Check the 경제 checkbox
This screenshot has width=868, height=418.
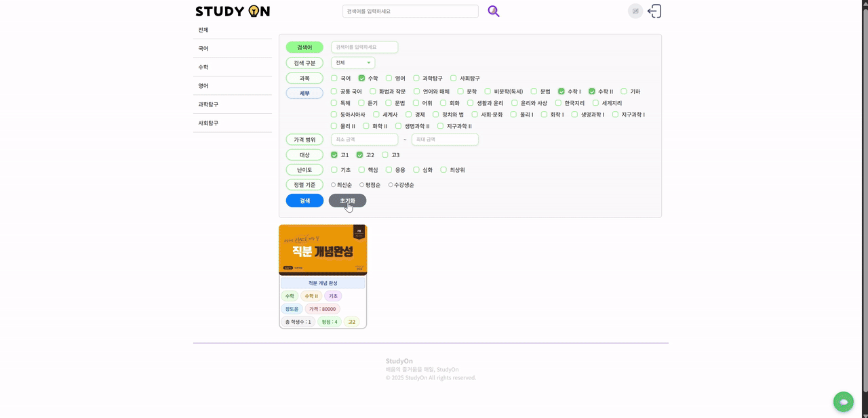[x=409, y=114]
